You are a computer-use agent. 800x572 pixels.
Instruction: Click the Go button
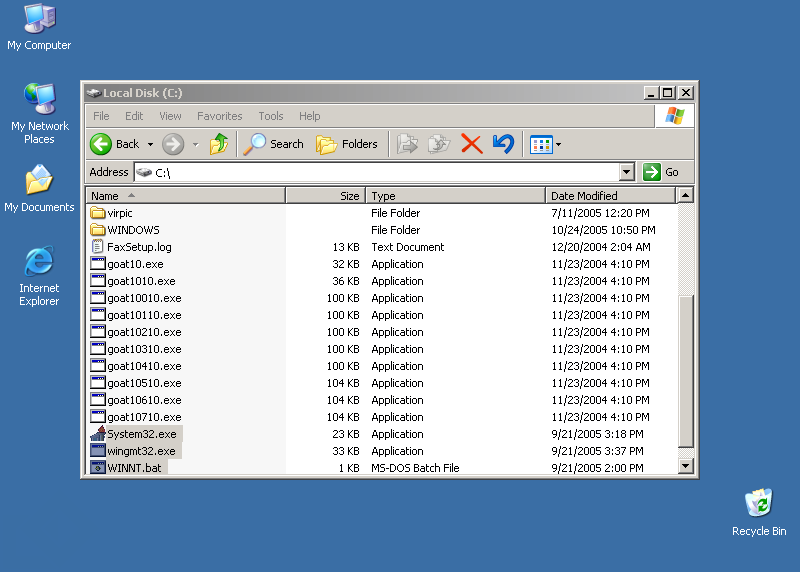[x=661, y=172]
